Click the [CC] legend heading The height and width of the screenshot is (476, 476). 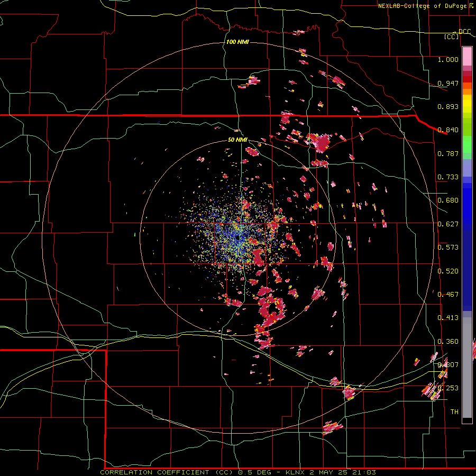pos(452,36)
